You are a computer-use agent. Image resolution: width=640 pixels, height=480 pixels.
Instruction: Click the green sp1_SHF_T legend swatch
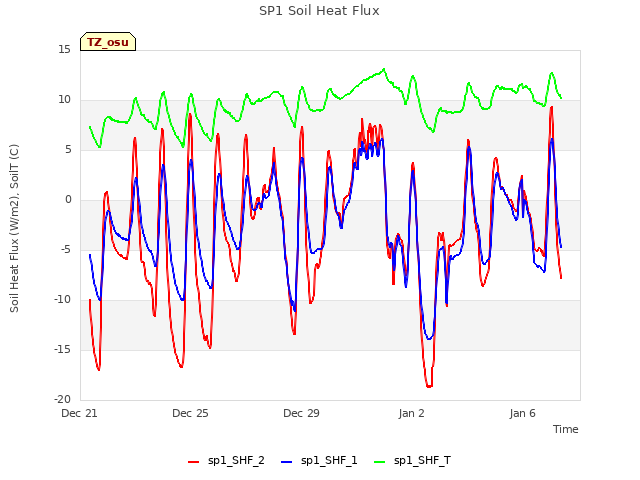380,462
